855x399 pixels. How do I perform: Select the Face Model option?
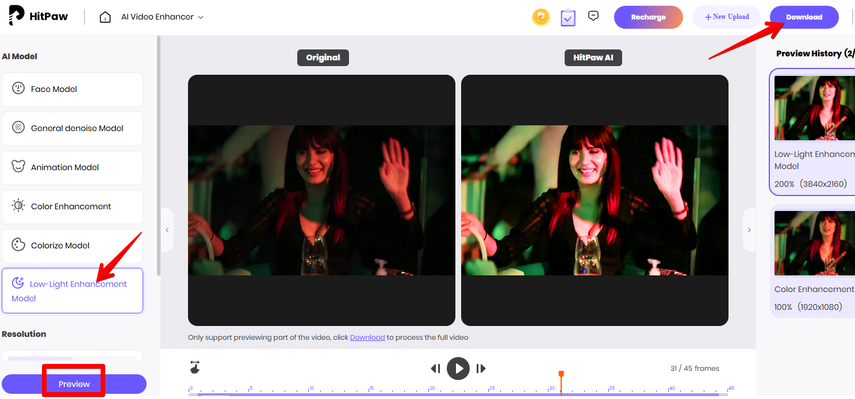pos(73,89)
